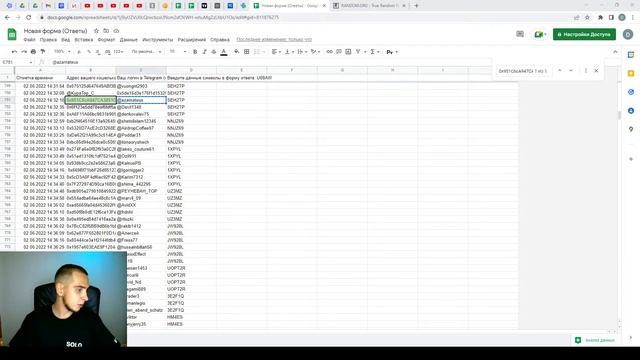This screenshot has width=640, height=360.
Task: Open the text color picker
Action: point(224,52)
